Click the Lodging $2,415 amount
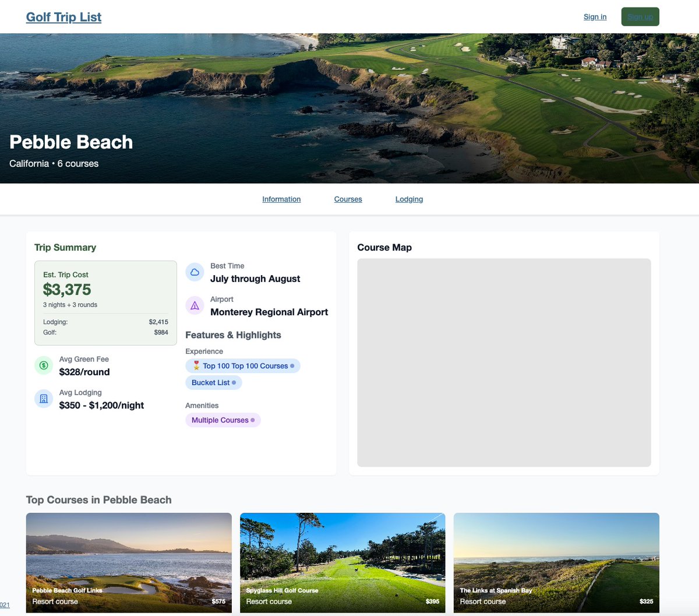Image resolution: width=699 pixels, height=616 pixels. click(158, 322)
